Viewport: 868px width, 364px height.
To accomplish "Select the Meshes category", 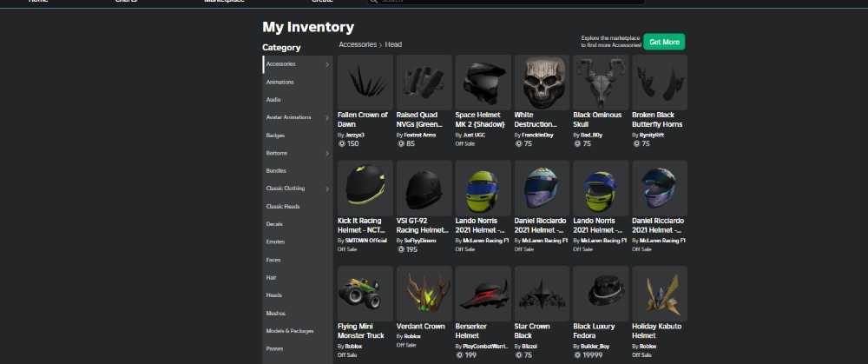I will 298,313.
